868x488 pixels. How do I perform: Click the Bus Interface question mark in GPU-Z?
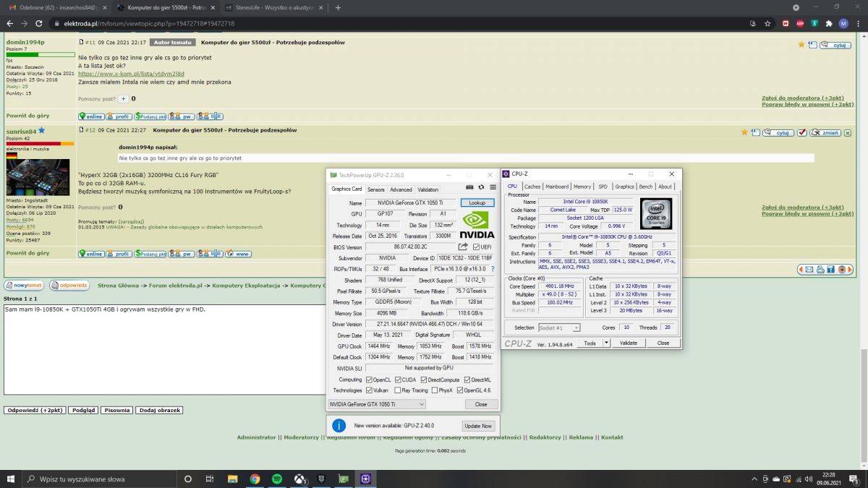coord(493,269)
